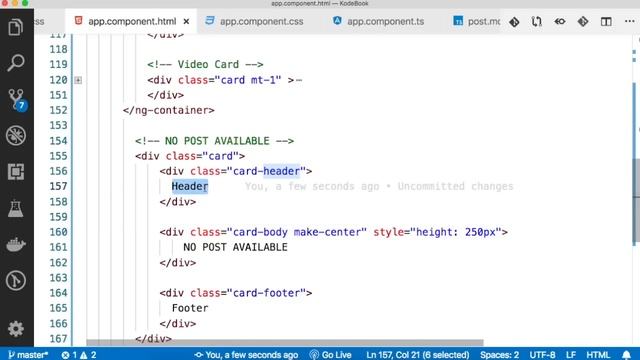Click the last diamond Git toolbar icon beside split
Screen dimensions: 640x360
click(x=583, y=22)
